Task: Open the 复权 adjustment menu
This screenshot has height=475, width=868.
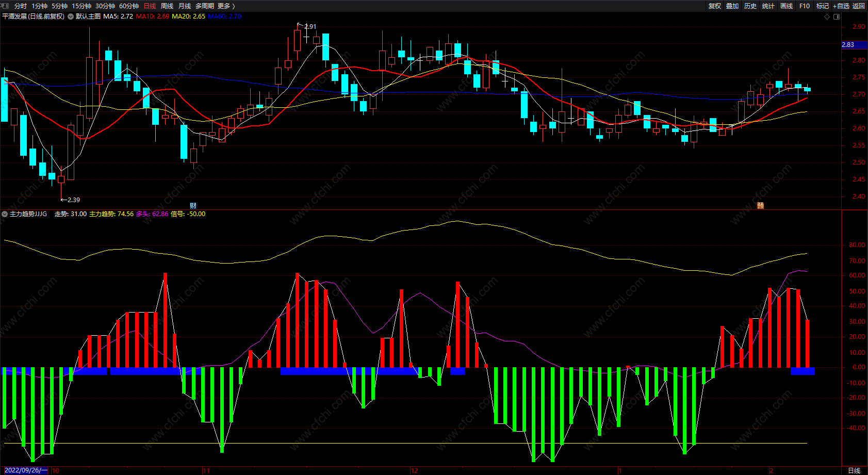Action: coord(715,6)
